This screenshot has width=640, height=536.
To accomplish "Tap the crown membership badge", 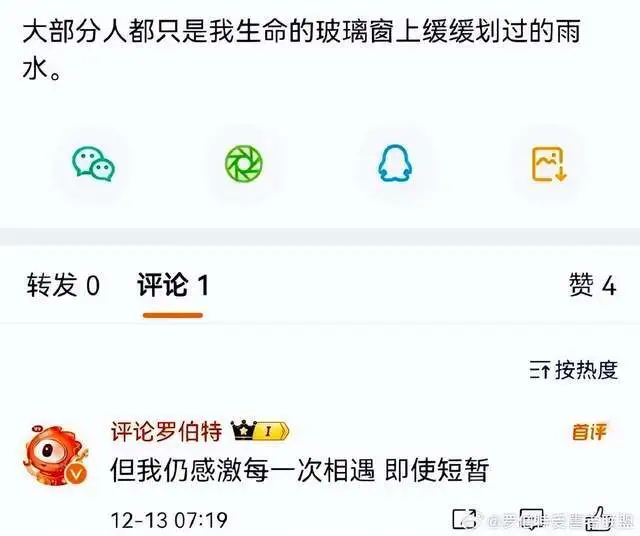I will click(243, 430).
